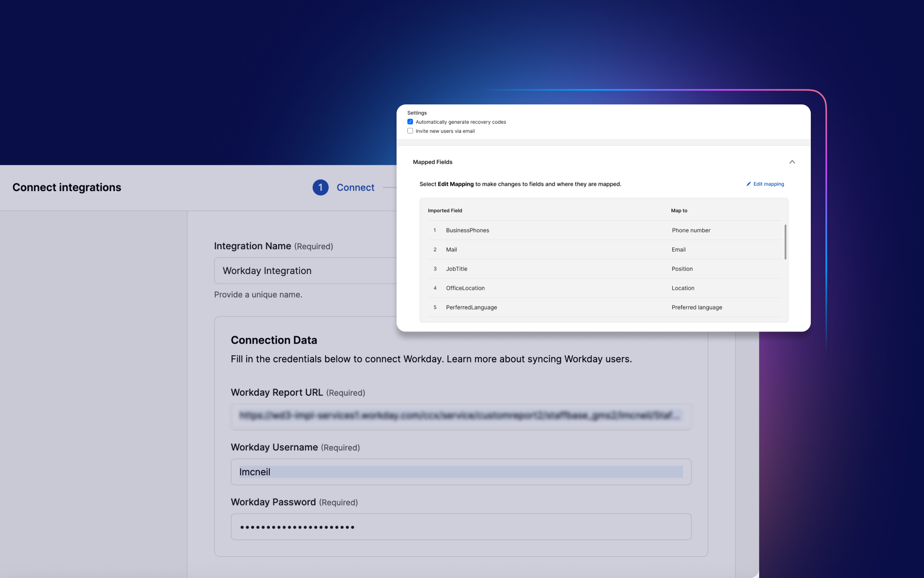
Task: Click the mapped fields table scrollbar
Action: pyautogui.click(x=785, y=242)
